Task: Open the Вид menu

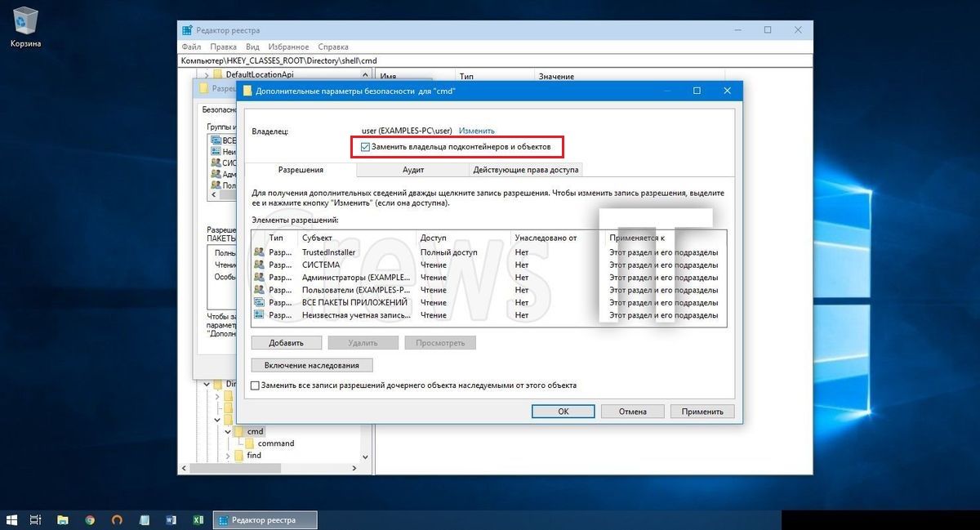Action: coord(253,47)
